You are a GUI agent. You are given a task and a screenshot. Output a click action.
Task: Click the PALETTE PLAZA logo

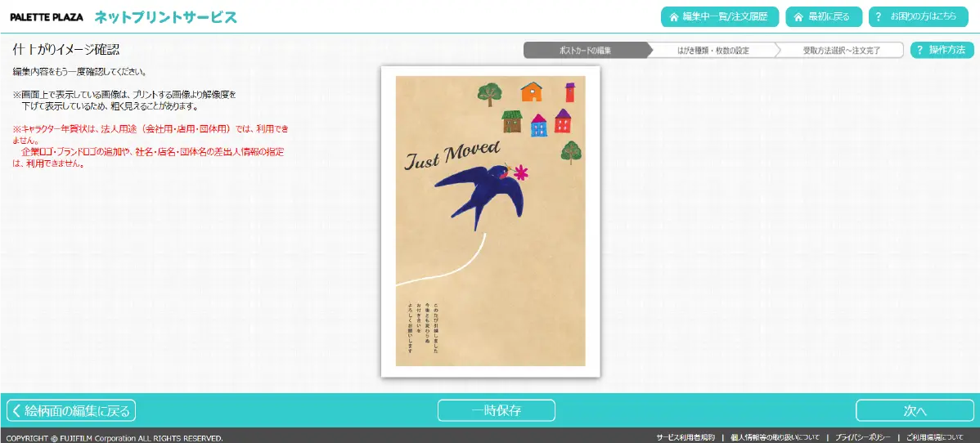click(46, 17)
